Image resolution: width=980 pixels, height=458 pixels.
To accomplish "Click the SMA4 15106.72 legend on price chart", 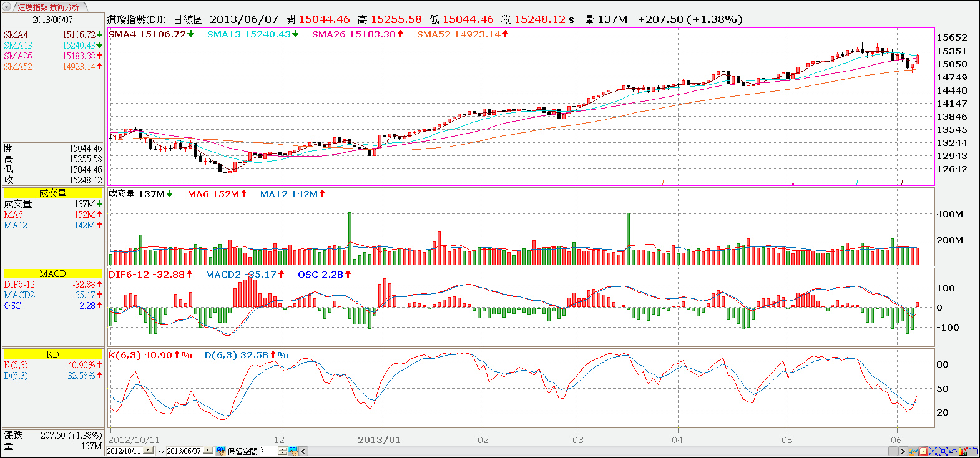I will [151, 34].
